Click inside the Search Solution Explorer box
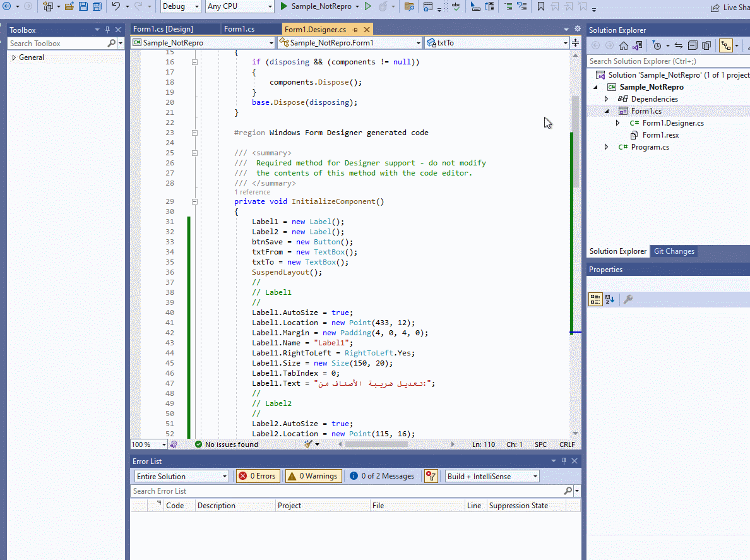This screenshot has width=750, height=560. click(x=663, y=61)
